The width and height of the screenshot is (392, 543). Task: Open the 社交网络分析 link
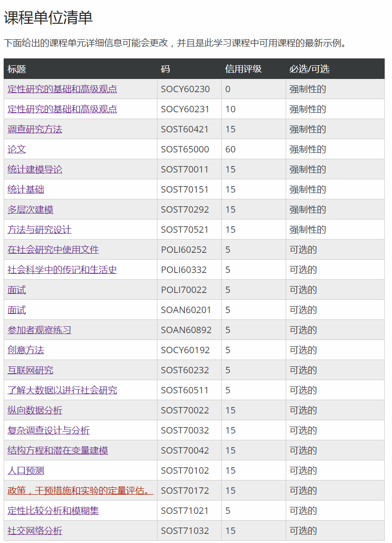click(35, 531)
